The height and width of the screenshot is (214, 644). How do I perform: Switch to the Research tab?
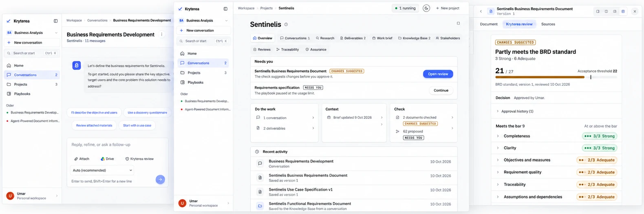click(x=325, y=38)
